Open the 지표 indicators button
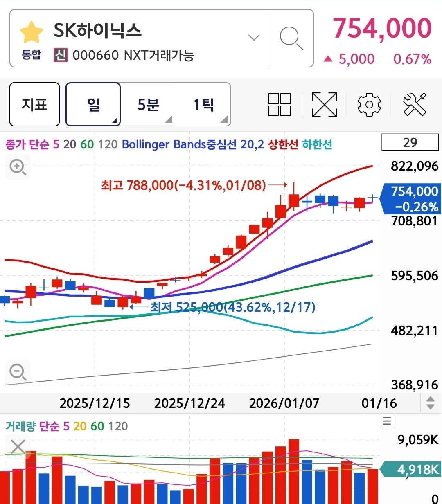 (x=34, y=104)
